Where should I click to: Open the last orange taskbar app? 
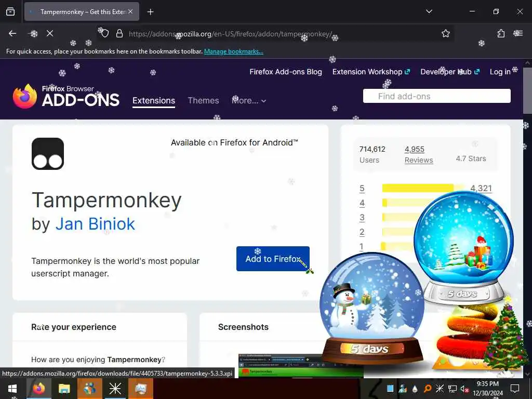point(140,388)
